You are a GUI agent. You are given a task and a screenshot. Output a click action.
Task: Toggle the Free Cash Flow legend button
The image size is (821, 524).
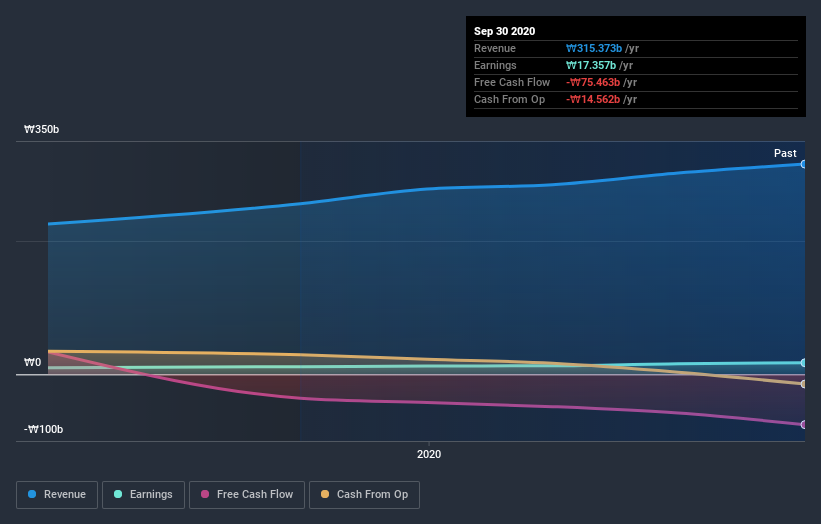click(247, 495)
